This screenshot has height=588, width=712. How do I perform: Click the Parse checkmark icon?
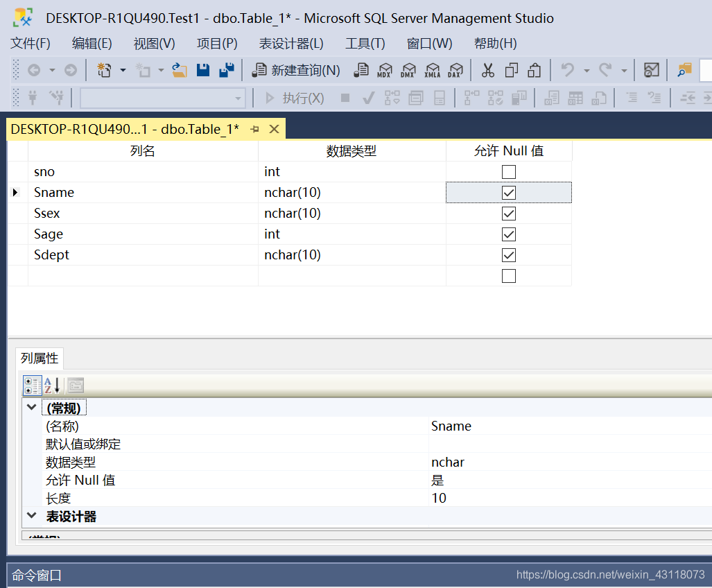pos(369,98)
